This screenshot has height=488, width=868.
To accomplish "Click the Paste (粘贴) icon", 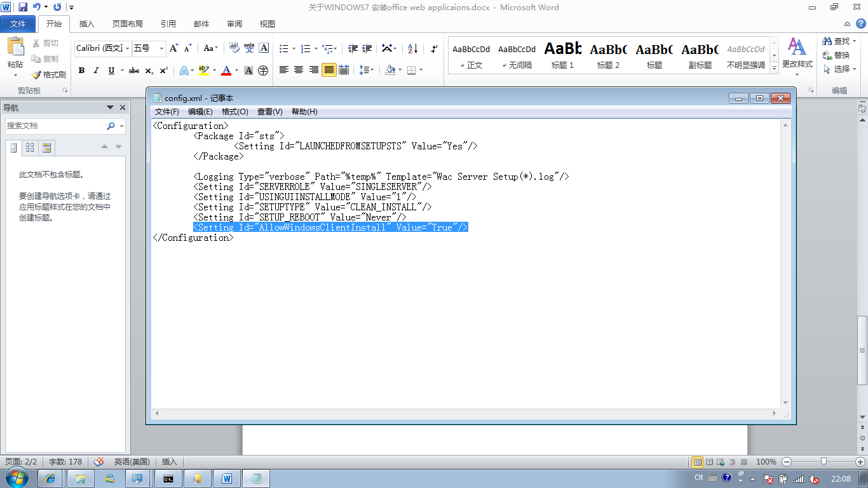I will [x=15, y=47].
